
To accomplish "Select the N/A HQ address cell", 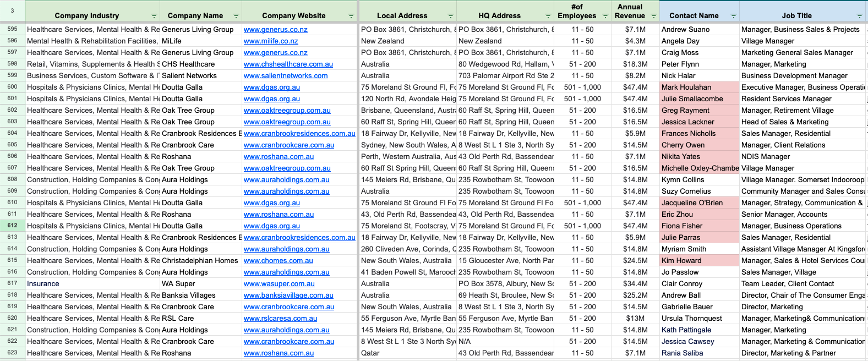I will 505,342.
